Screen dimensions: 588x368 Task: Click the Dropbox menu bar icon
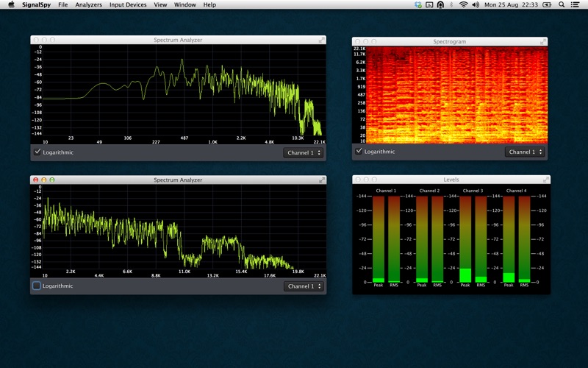click(418, 4)
